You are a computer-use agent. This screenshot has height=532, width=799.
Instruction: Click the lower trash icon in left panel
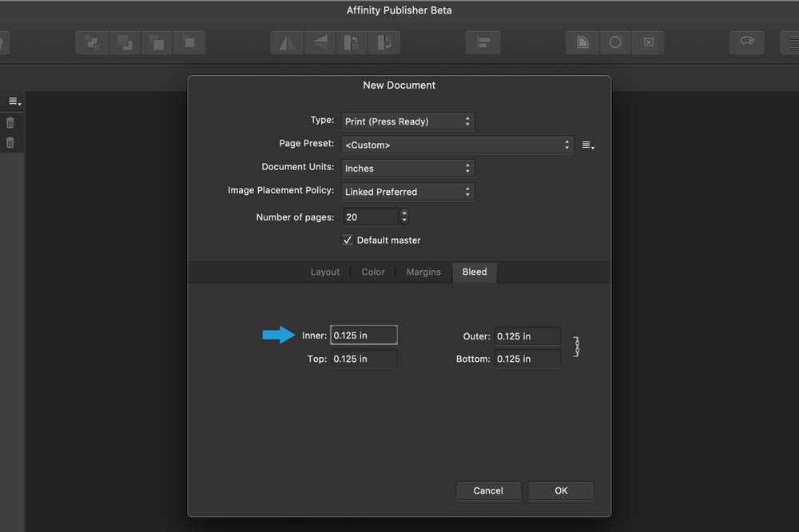[x=10, y=143]
